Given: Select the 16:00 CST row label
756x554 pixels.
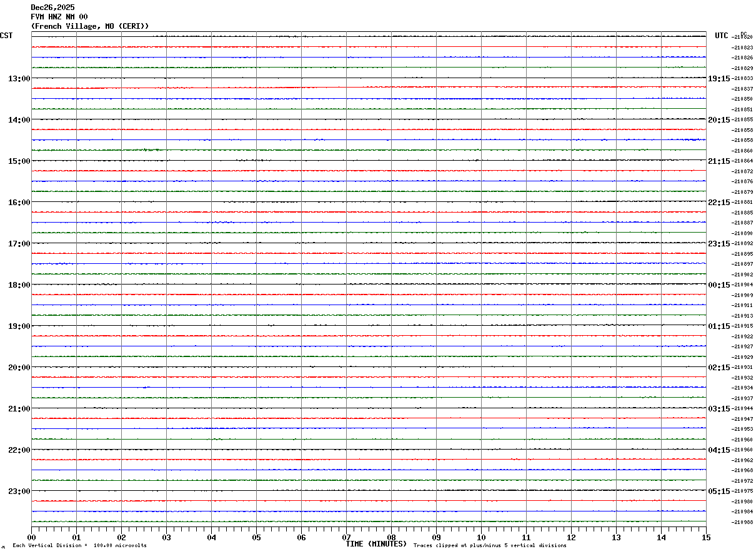Looking at the screenshot, I should pos(19,203).
